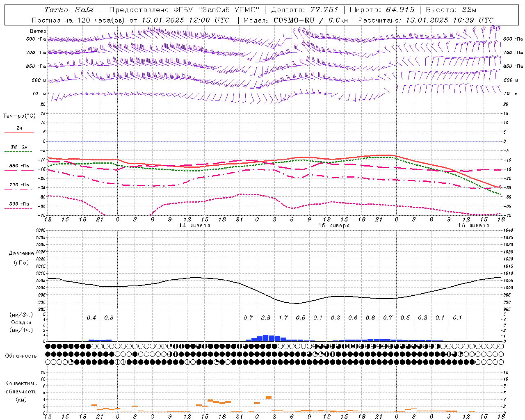Click the 'Высота: 22м' header field
Screen dimensions: 525x420
click(x=451, y=10)
